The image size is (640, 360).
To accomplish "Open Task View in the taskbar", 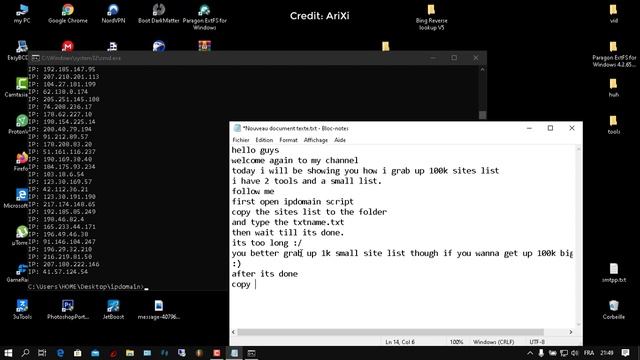I will [42, 353].
